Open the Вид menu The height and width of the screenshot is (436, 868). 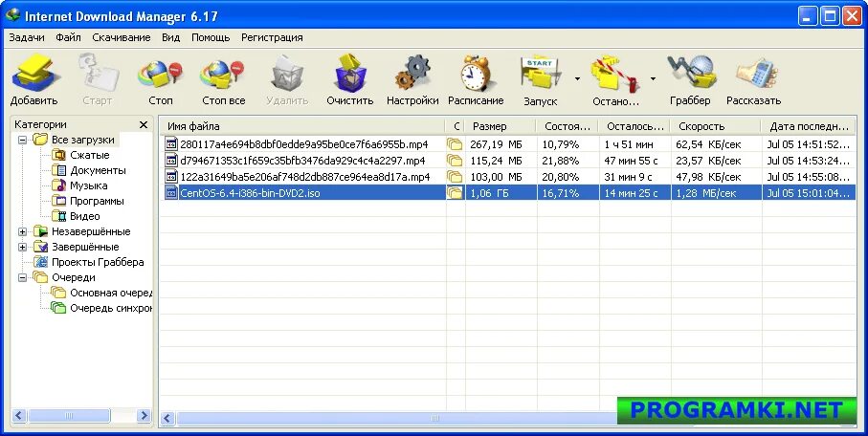click(170, 37)
